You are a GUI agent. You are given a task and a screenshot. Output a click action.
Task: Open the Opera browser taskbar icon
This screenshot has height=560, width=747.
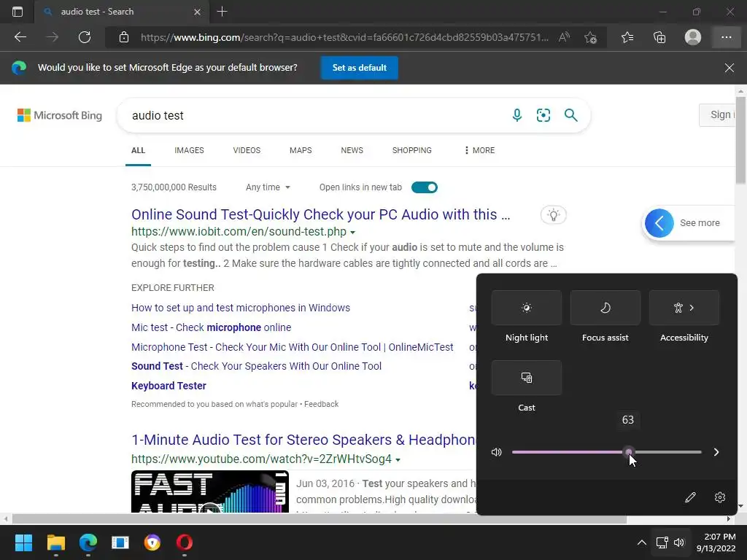click(x=185, y=542)
